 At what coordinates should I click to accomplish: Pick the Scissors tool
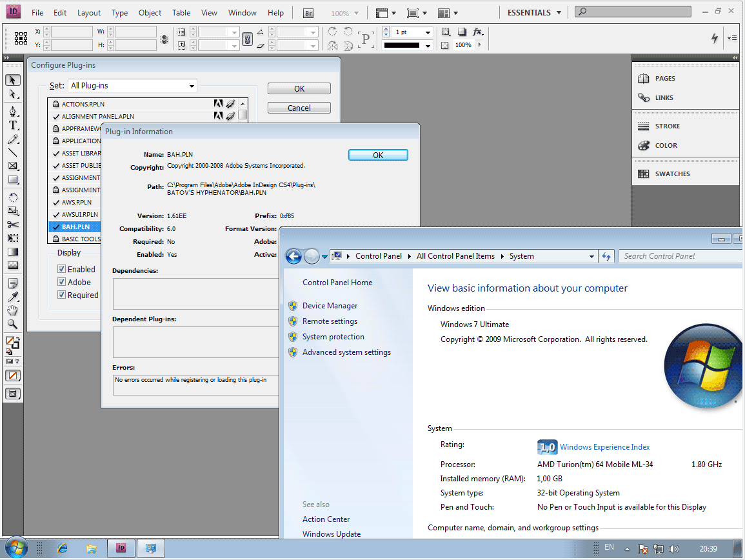[x=13, y=225]
